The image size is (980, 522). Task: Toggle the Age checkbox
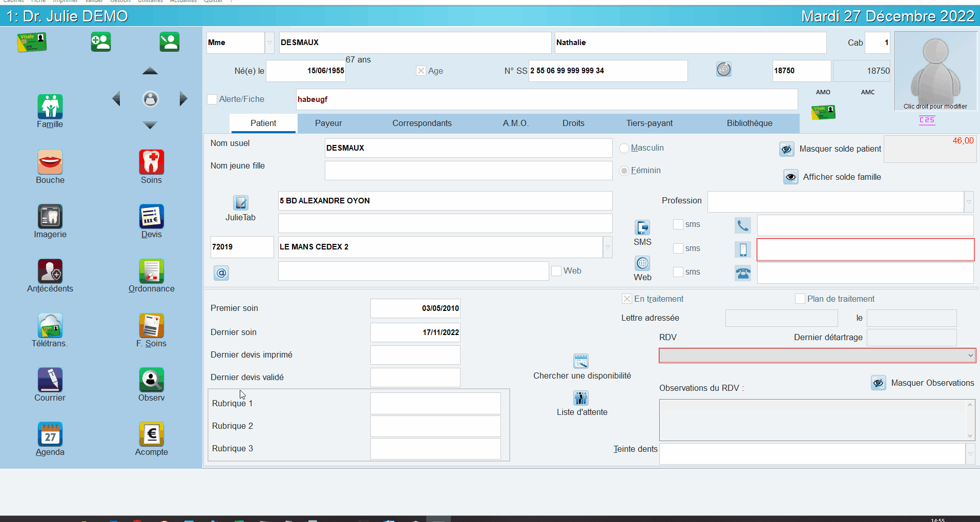[x=421, y=71]
